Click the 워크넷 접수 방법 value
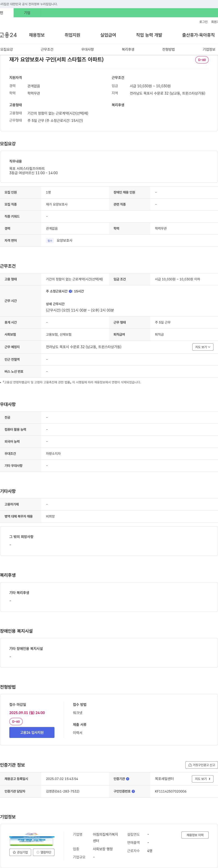This screenshot has width=218, height=868. (x=78, y=713)
